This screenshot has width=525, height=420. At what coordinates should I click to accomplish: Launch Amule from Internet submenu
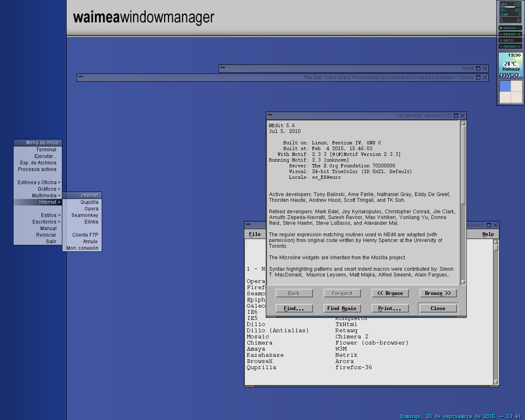coord(82,242)
